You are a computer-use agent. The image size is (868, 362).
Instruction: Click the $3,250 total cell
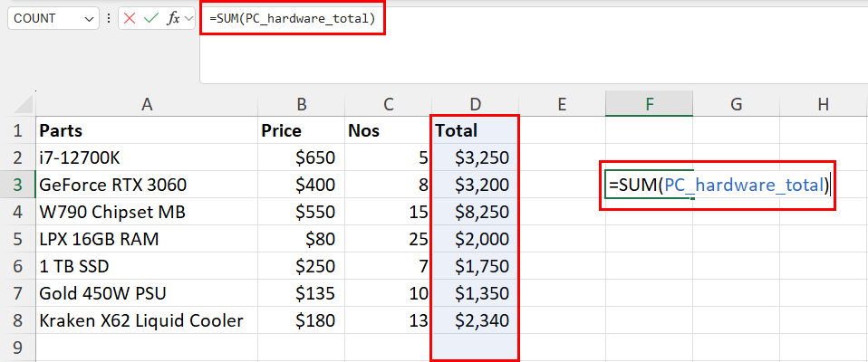pyautogui.click(x=476, y=157)
